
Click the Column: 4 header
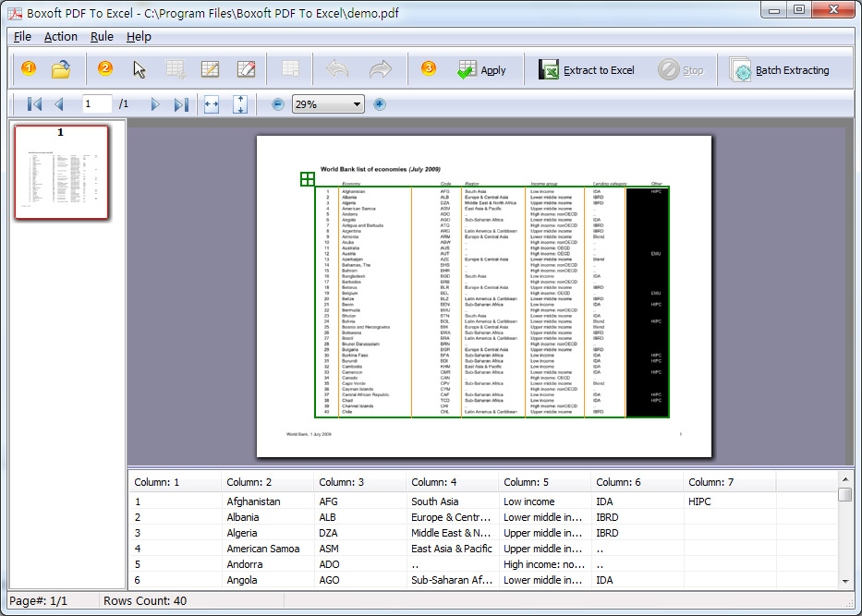point(452,482)
